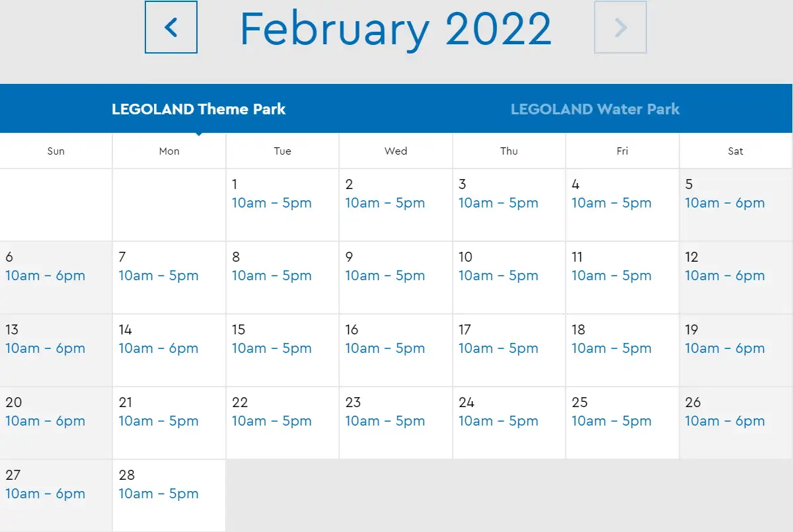793x532 pixels.
Task: Click the next month arrow
Action: click(x=620, y=28)
